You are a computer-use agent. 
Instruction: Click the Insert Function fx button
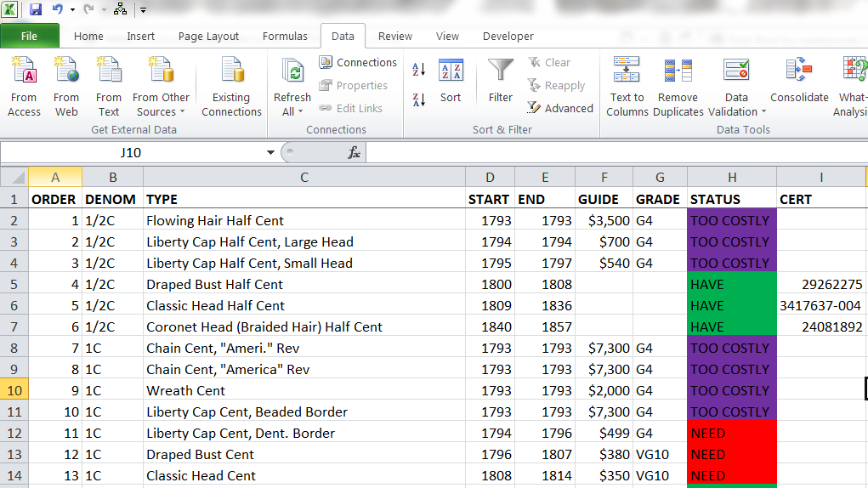[x=354, y=153]
